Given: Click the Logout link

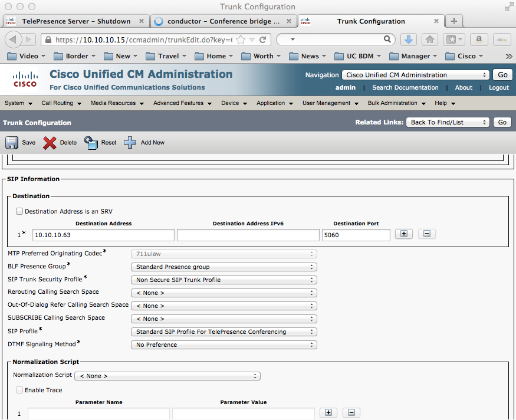Looking at the screenshot, I should 498,87.
